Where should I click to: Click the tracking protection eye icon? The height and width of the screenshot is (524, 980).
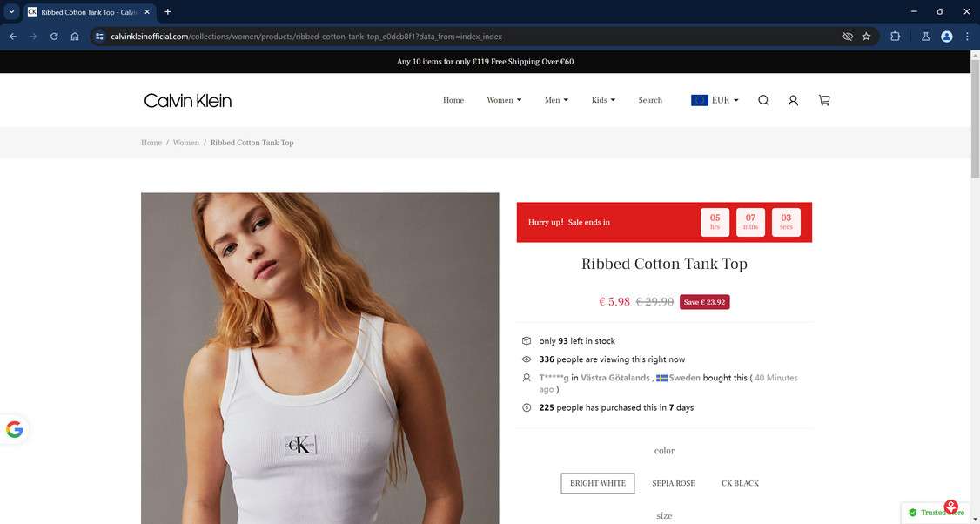pyautogui.click(x=848, y=37)
